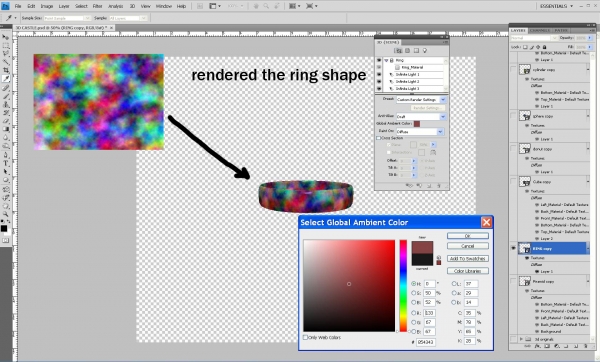This screenshot has width=600, height=362.
Task: Click the Global Ambient Color swatch
Action: tap(417, 124)
